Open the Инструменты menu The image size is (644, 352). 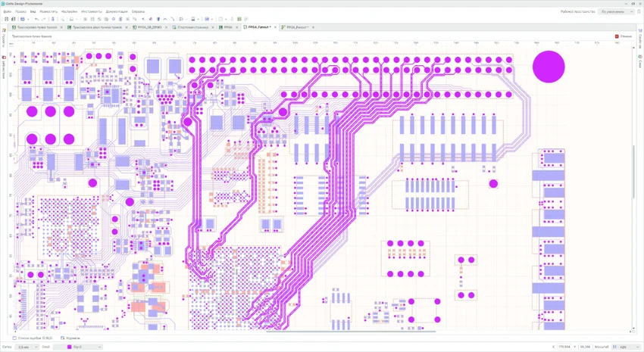[91, 11]
